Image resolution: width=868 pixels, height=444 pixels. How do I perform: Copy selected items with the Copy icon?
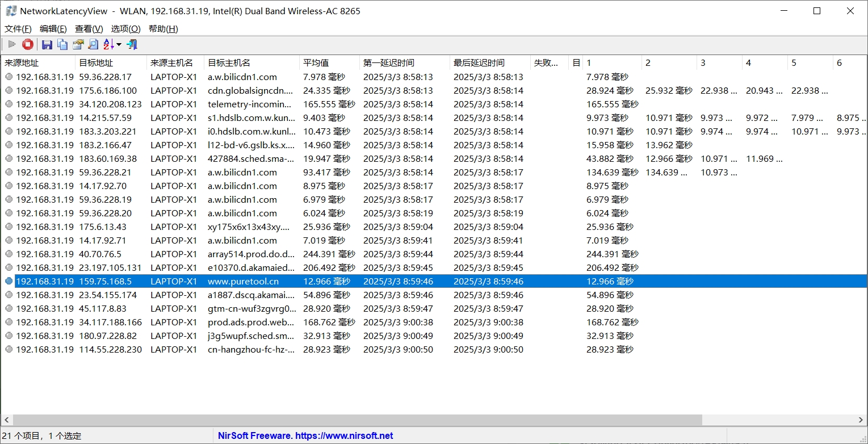click(x=62, y=44)
